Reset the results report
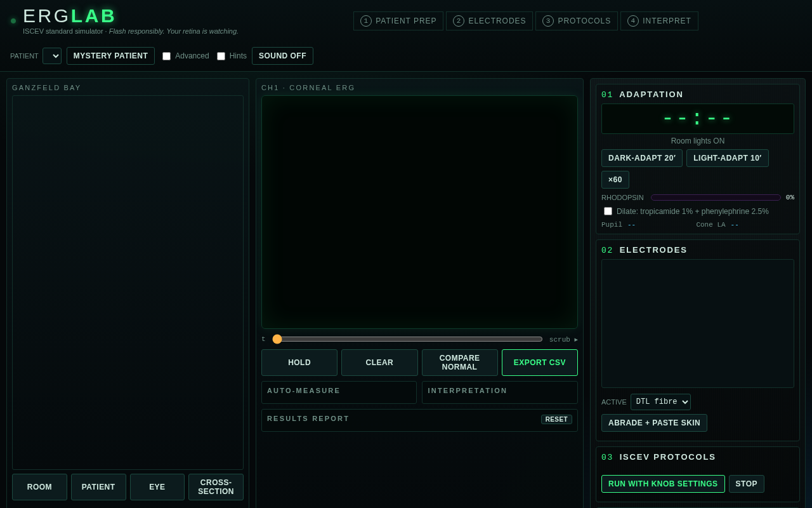This screenshot has width=812, height=508. coord(556,419)
